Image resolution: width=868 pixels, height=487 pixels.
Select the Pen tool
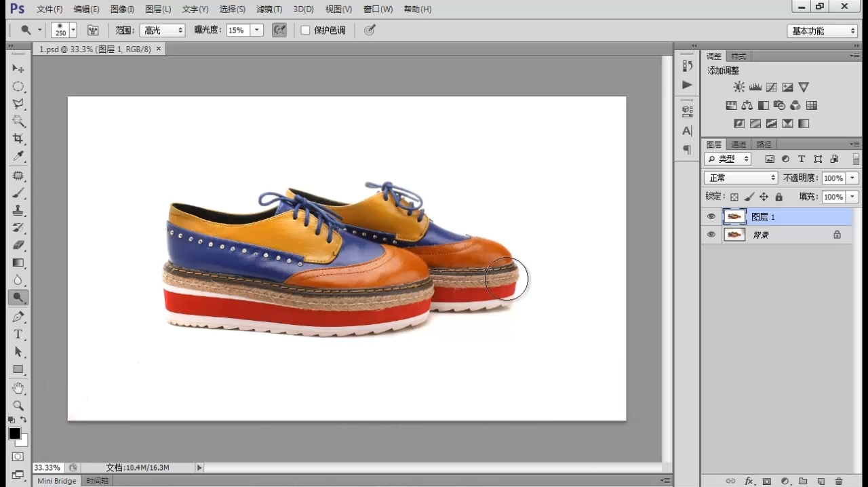pyautogui.click(x=18, y=317)
